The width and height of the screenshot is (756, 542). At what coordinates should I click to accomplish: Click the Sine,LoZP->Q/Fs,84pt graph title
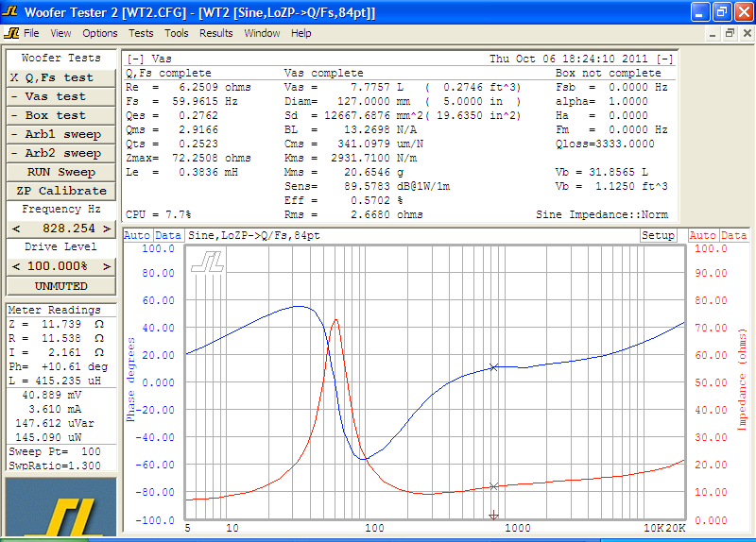click(254, 235)
